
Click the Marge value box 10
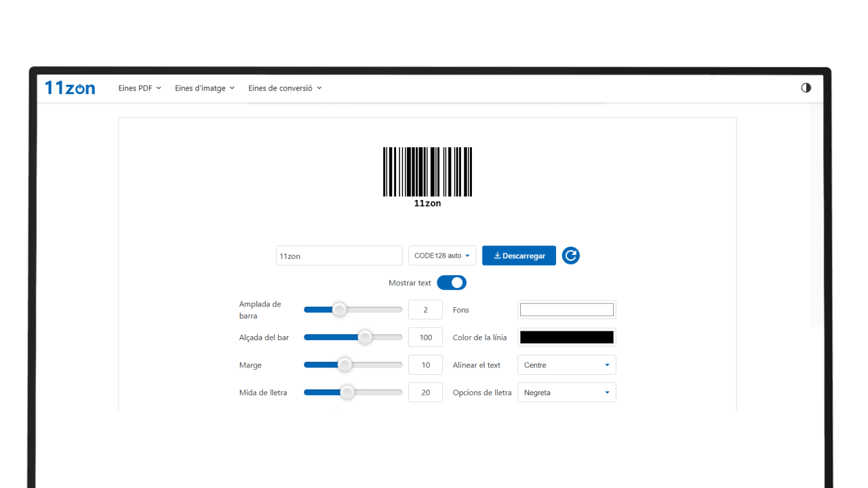[x=425, y=365]
